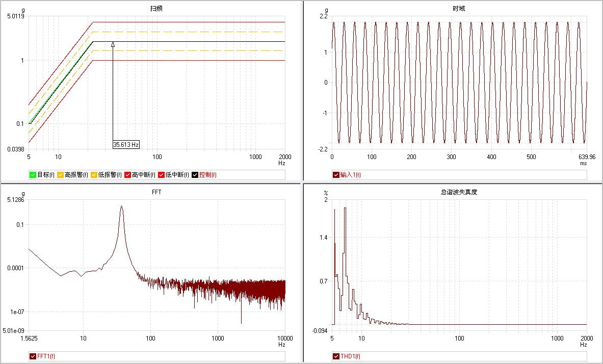Click the 输入1(t) legend label
Viewport: 603px width, 364px height.
click(x=350, y=175)
